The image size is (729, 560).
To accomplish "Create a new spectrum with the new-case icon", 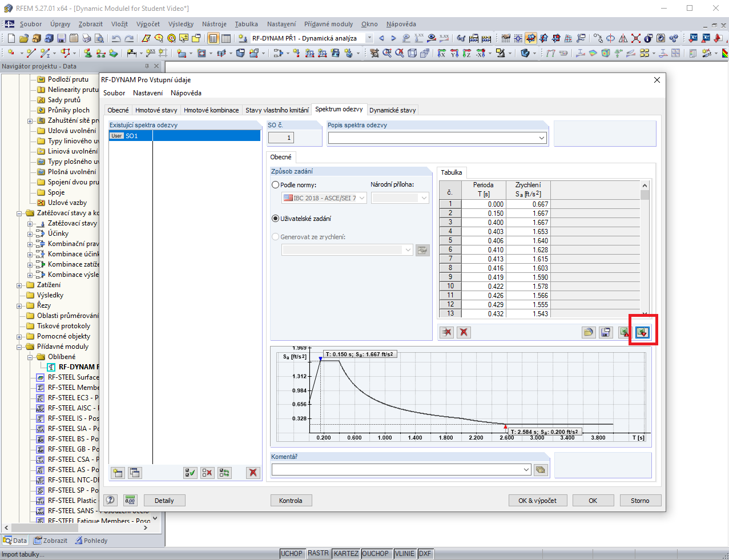I will [x=118, y=473].
